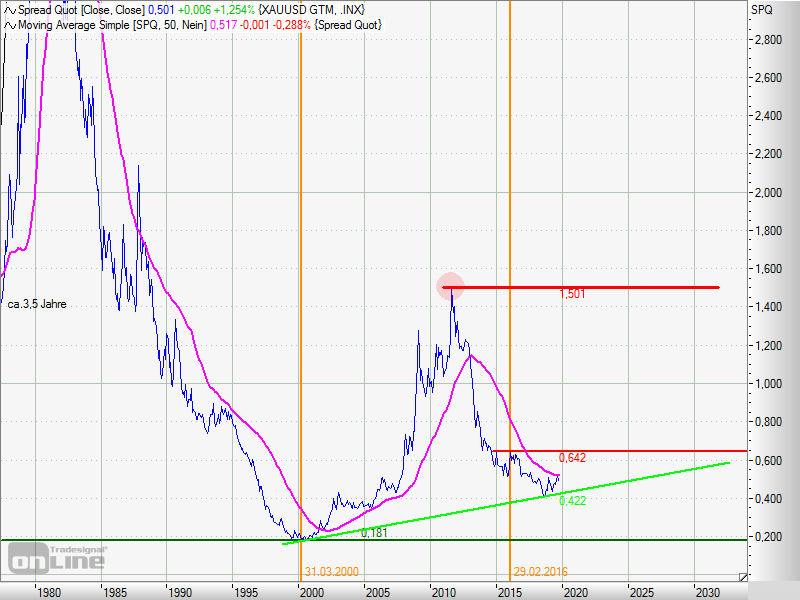Click the red percentage "-0,288%"
This screenshot has width=800, height=600.
click(292, 25)
